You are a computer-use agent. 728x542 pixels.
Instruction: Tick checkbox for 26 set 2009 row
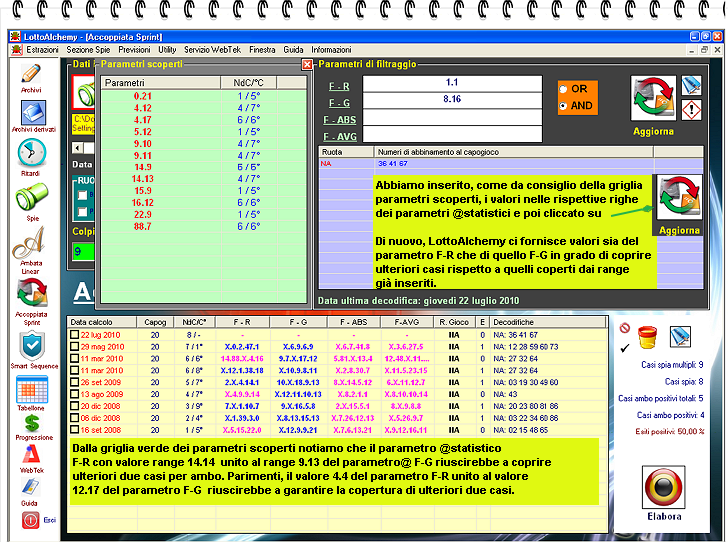pyautogui.click(x=74, y=382)
